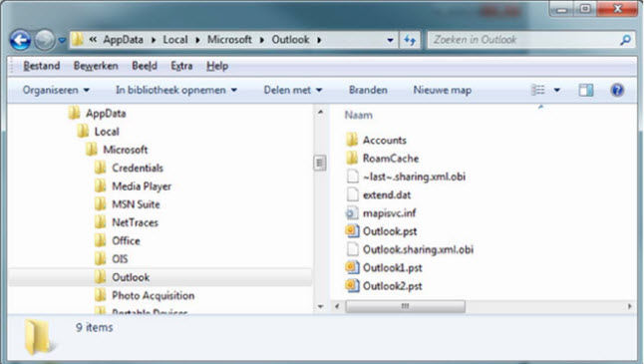The width and height of the screenshot is (644, 364).
Task: Refresh the folder view
Action: pyautogui.click(x=410, y=40)
